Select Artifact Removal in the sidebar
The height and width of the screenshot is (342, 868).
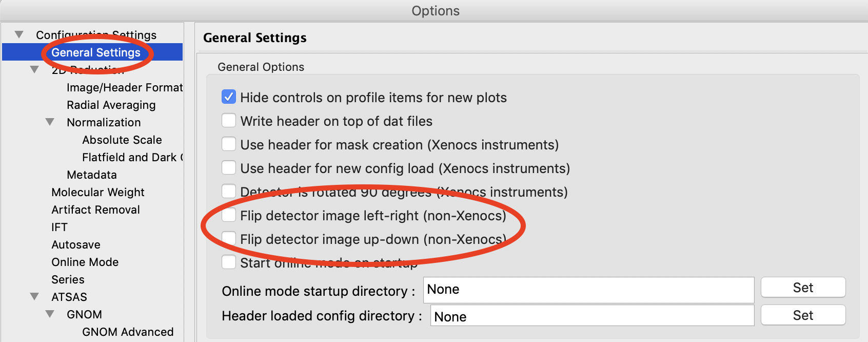[96, 210]
